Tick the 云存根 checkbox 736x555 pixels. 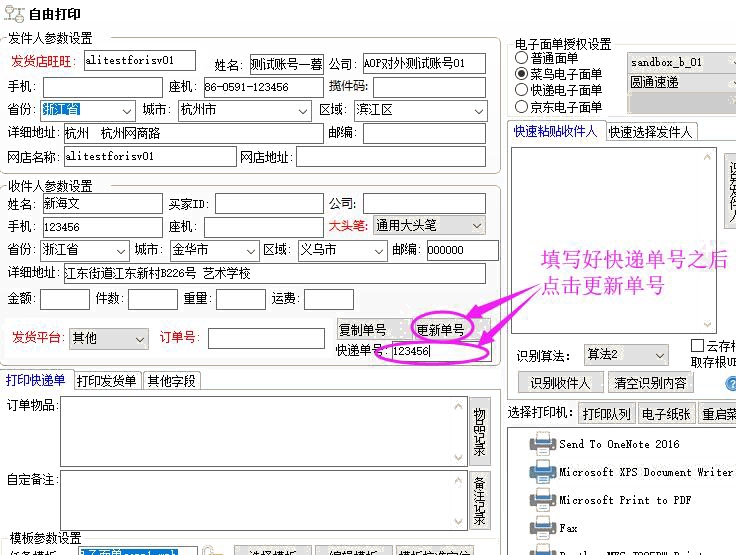click(697, 346)
